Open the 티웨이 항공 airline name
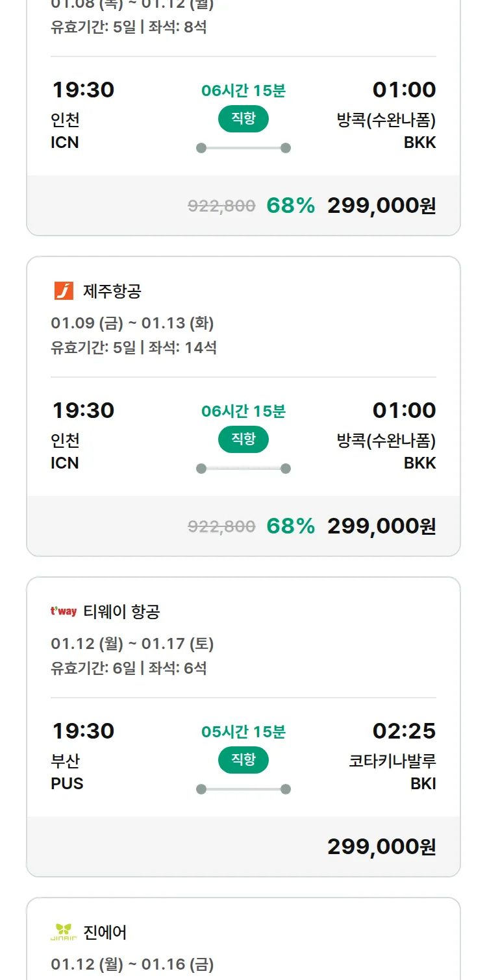 tap(122, 612)
